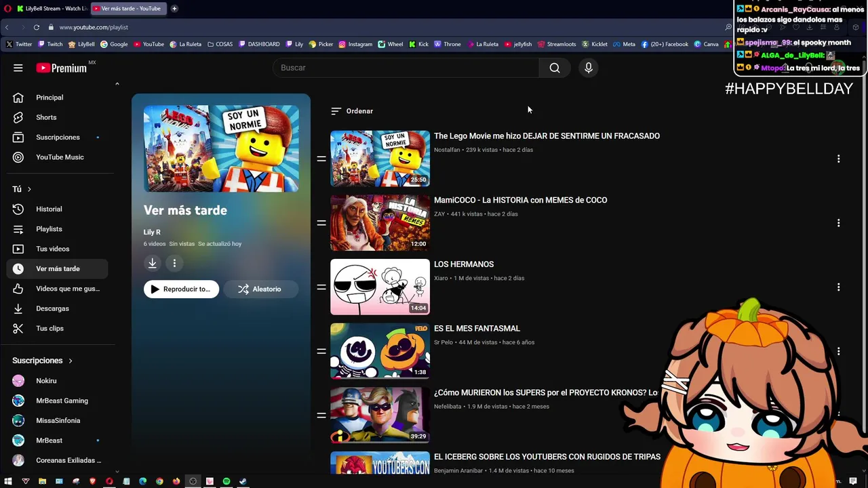
Task: Open the Ordenar sort dropdown
Action: point(352,111)
